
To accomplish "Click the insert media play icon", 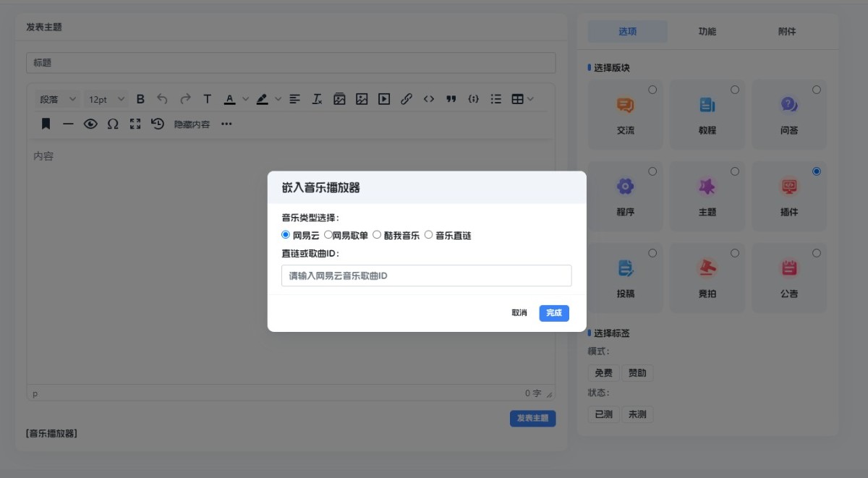I will 384,99.
